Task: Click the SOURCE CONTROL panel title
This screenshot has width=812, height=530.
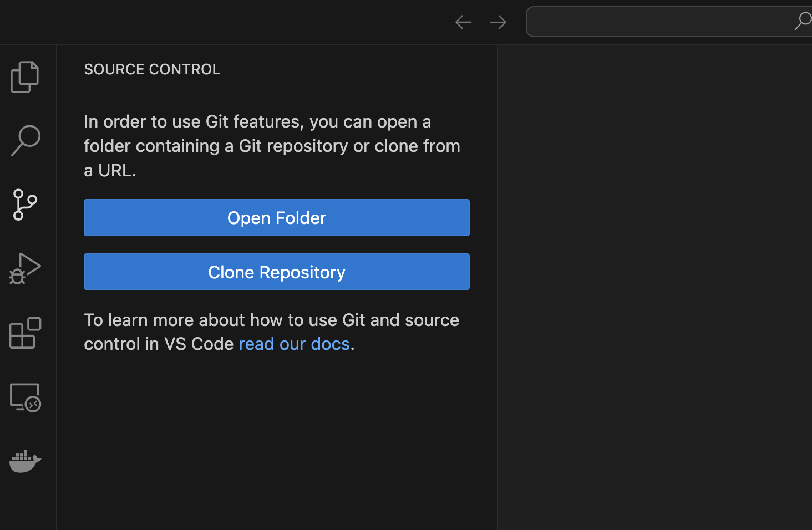Action: tap(152, 69)
